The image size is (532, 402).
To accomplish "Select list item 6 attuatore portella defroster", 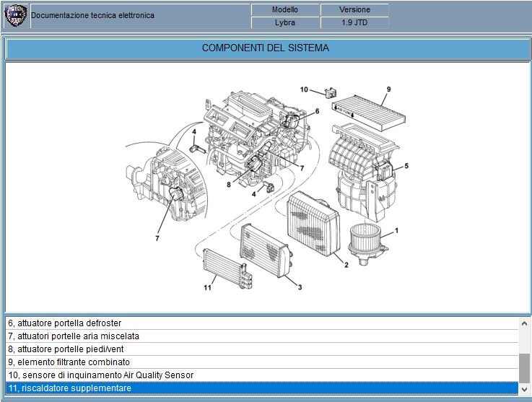I will click(260, 323).
